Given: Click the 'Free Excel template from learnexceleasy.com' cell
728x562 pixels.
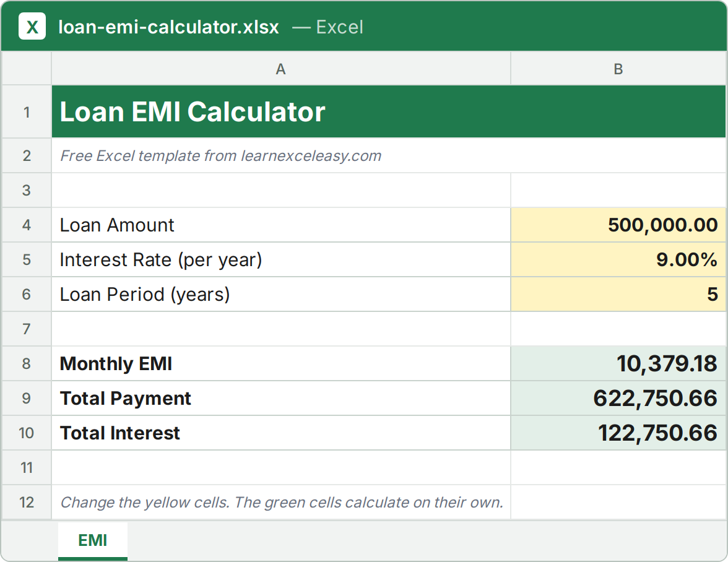Looking at the screenshot, I should pyautogui.click(x=389, y=155).
